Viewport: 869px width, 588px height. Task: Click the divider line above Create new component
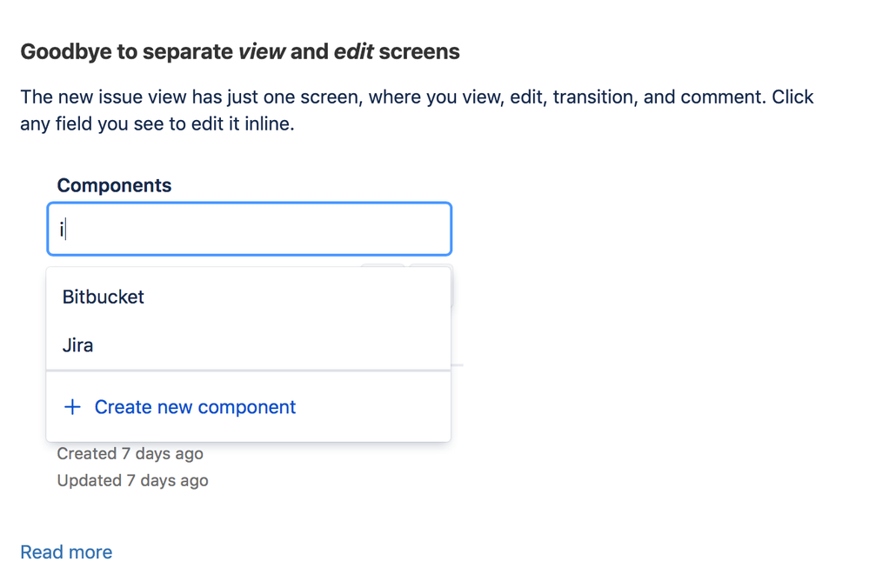pyautogui.click(x=249, y=371)
